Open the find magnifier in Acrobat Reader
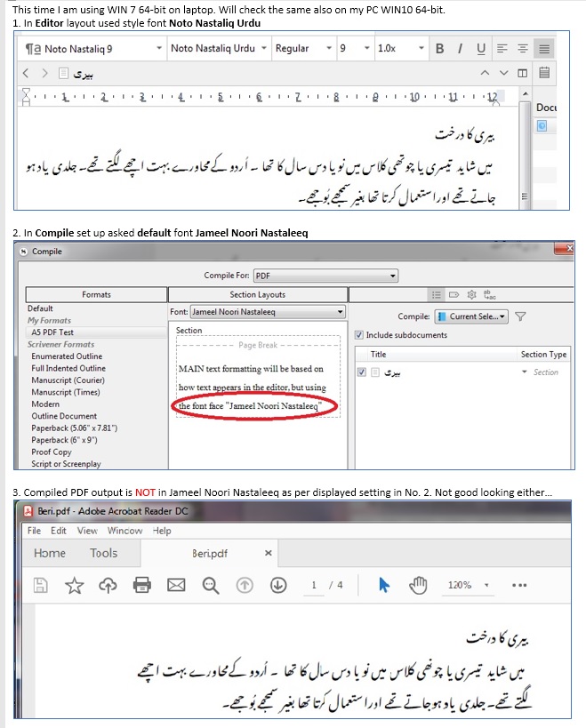This screenshot has height=728, width=586. pyautogui.click(x=211, y=586)
